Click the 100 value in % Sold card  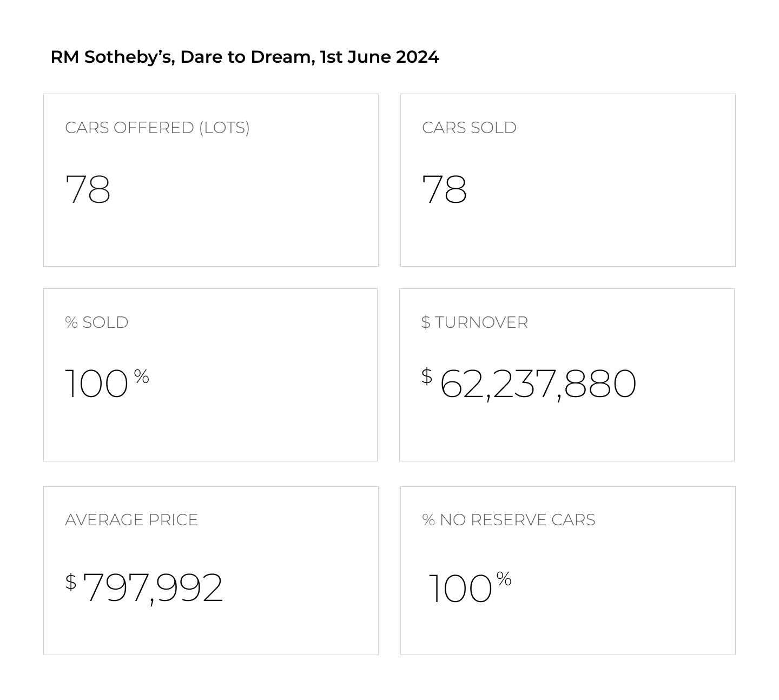click(96, 384)
